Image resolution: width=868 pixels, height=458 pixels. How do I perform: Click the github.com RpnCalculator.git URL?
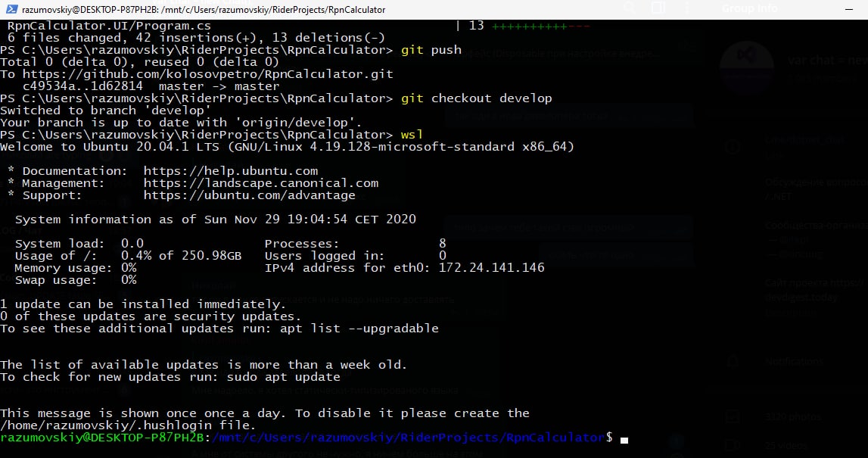[207, 74]
